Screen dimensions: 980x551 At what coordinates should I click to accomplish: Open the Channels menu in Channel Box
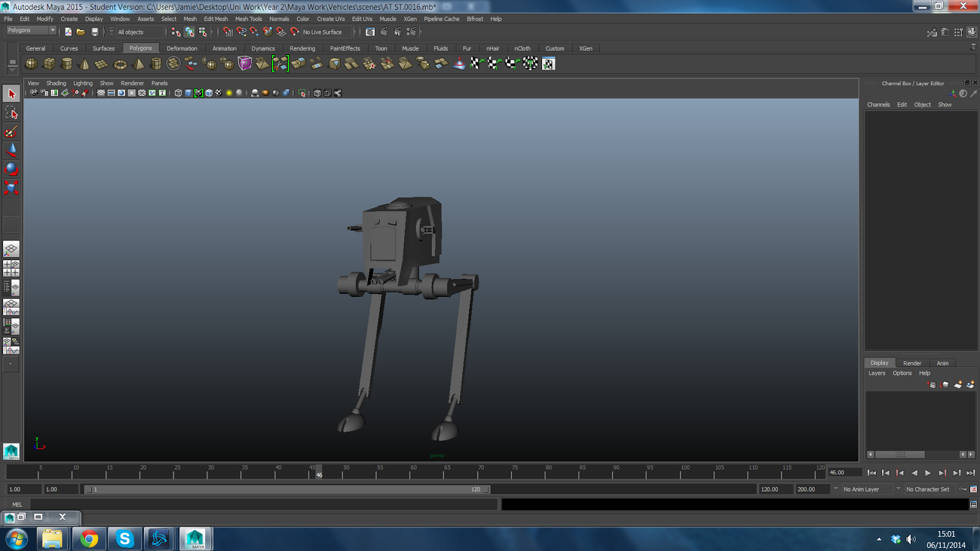[878, 105]
